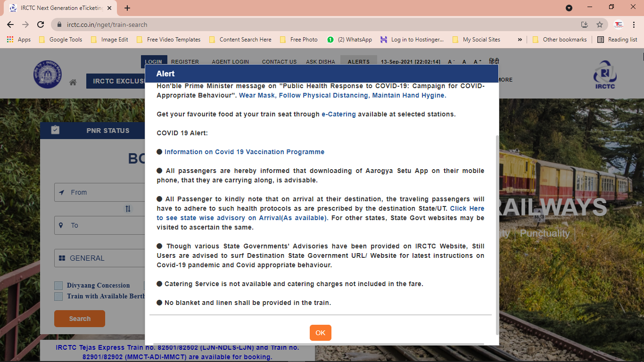Click the IRCTC logo at top right
Image resolution: width=644 pixels, height=362 pixels.
[x=605, y=74]
